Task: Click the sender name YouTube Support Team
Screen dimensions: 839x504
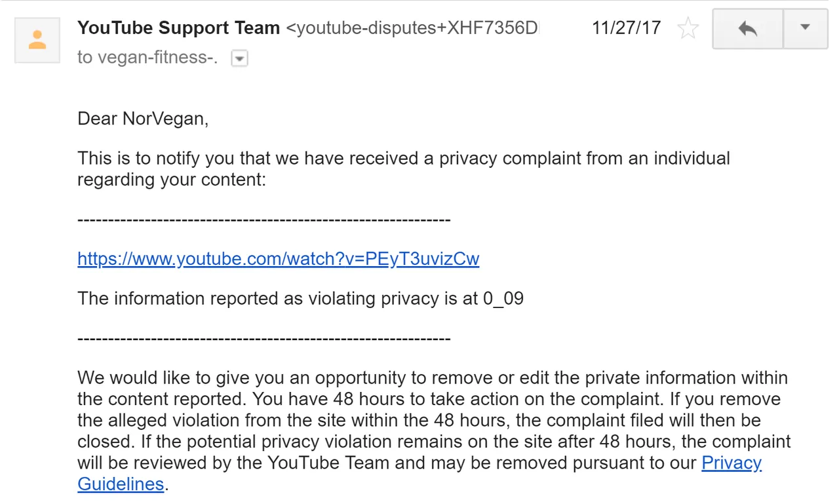Action: click(x=178, y=28)
